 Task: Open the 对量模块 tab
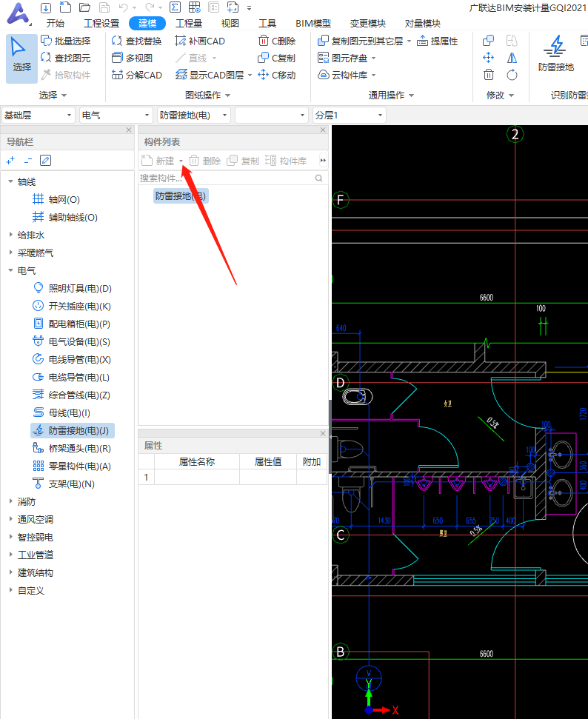[x=422, y=24]
